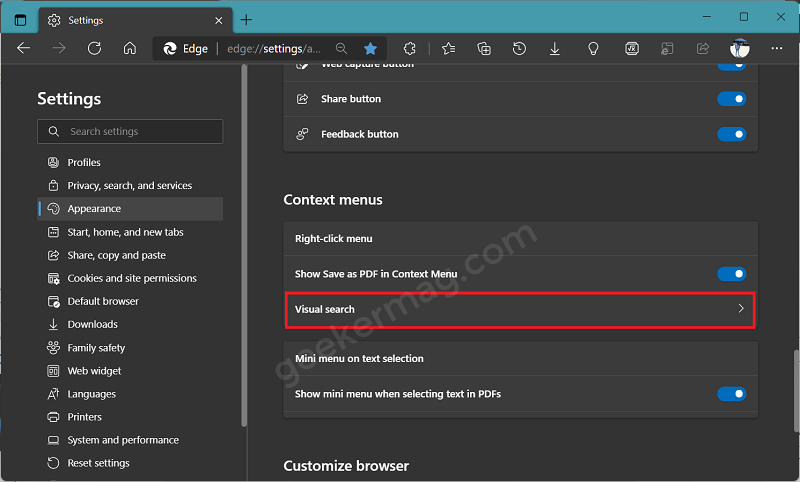This screenshot has height=482, width=800.
Task: Click the Mini menu on text selection label
Action: (359, 359)
